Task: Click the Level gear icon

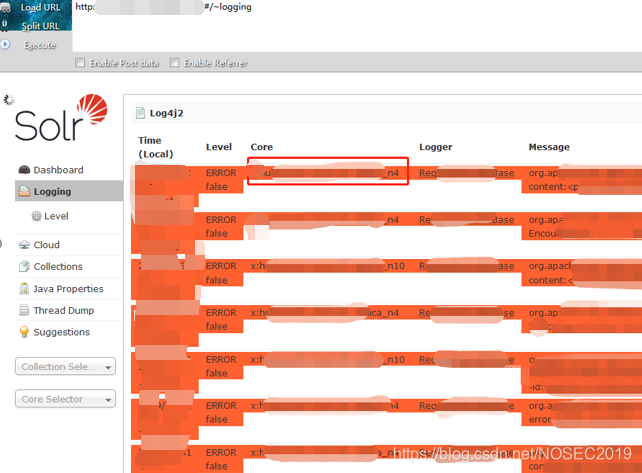Action: tap(36, 216)
